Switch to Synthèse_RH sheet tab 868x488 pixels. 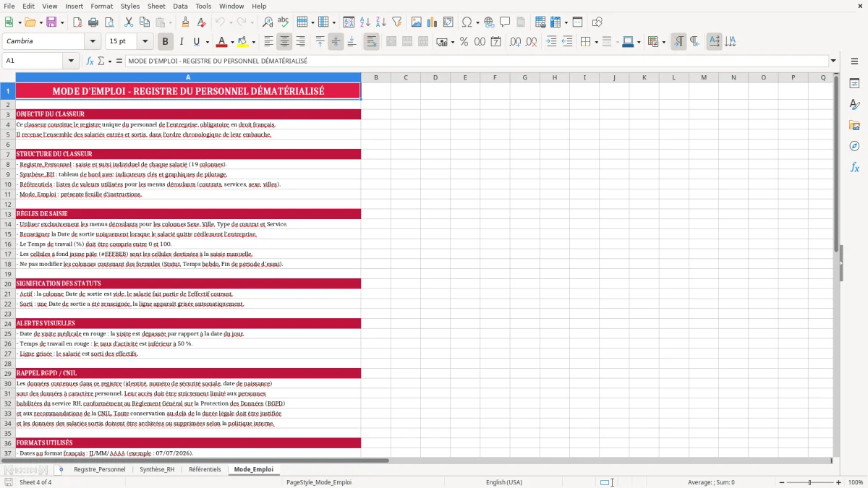[157, 469]
